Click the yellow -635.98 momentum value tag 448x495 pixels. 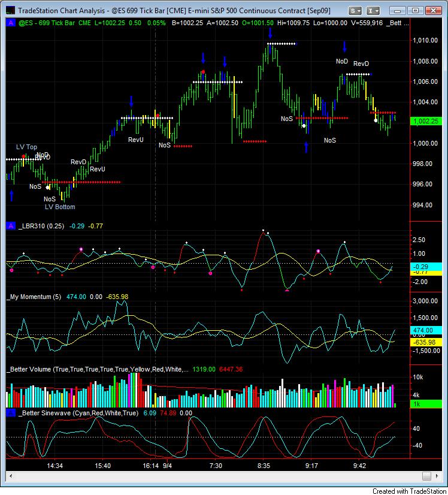426,342
